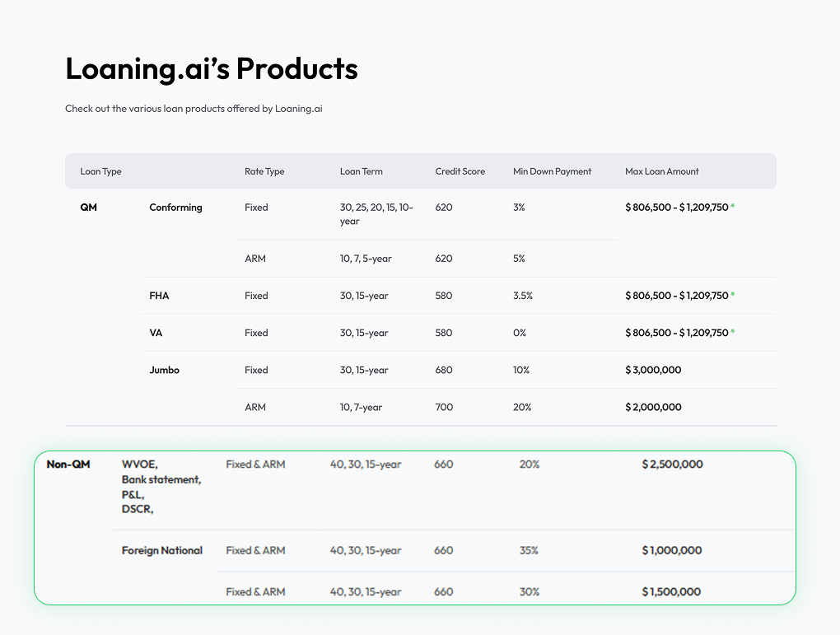Click the "FHA" loan type label
This screenshot has height=635, width=840.
[x=159, y=296]
